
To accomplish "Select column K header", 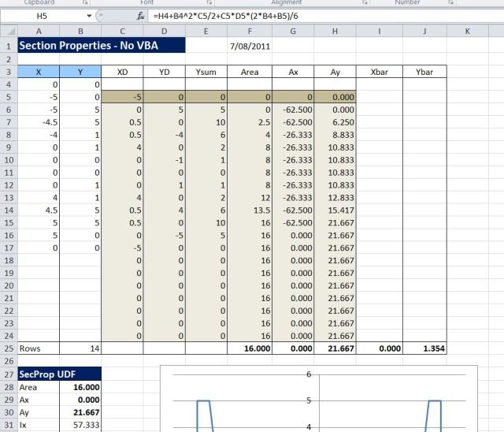I will point(467,31).
